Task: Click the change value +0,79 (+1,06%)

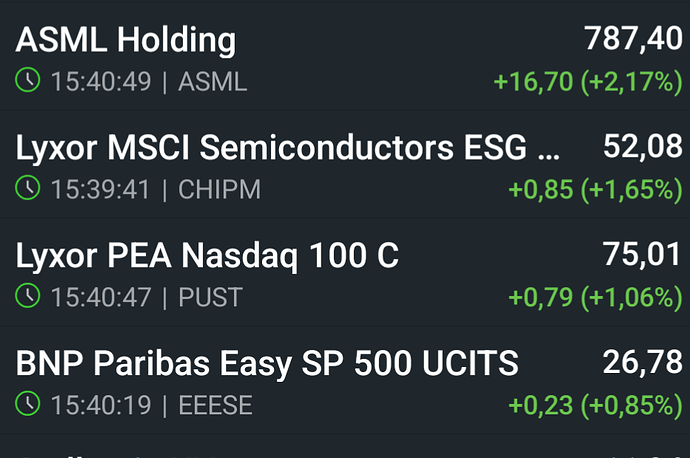Action: [x=594, y=297]
